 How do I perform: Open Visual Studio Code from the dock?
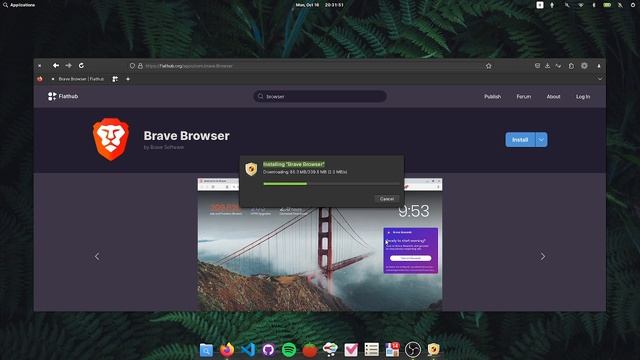(x=248, y=349)
